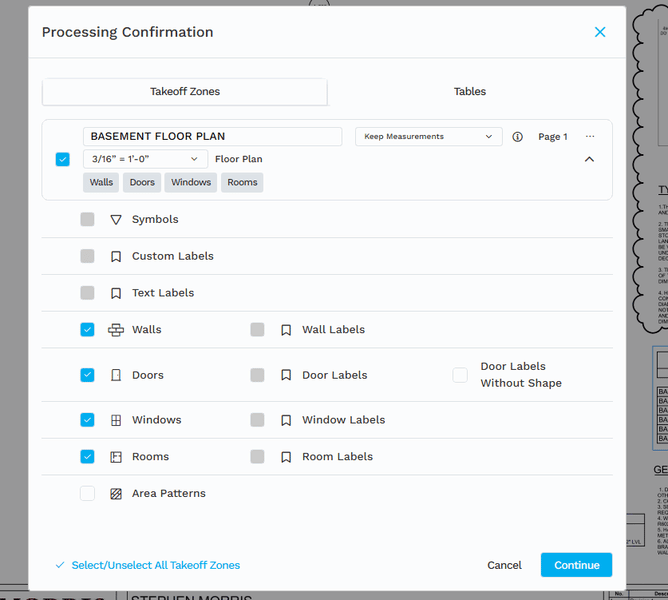Collapse the Basement Floor Plan section
The width and height of the screenshot is (668, 600).
589,159
